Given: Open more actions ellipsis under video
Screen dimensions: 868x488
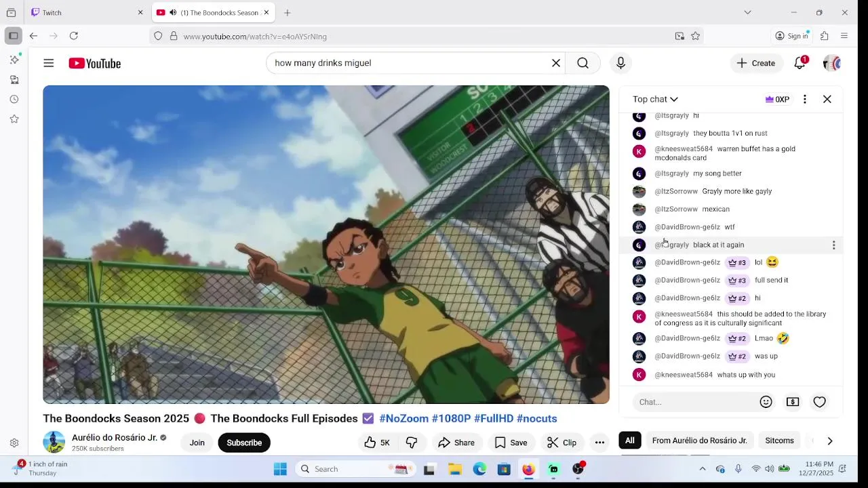Looking at the screenshot, I should [x=599, y=443].
